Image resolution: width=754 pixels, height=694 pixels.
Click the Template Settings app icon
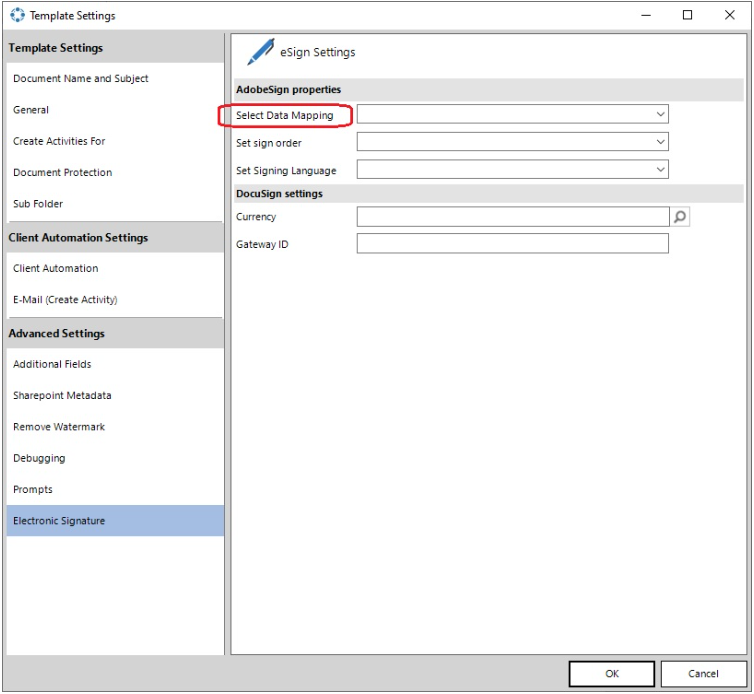point(17,15)
